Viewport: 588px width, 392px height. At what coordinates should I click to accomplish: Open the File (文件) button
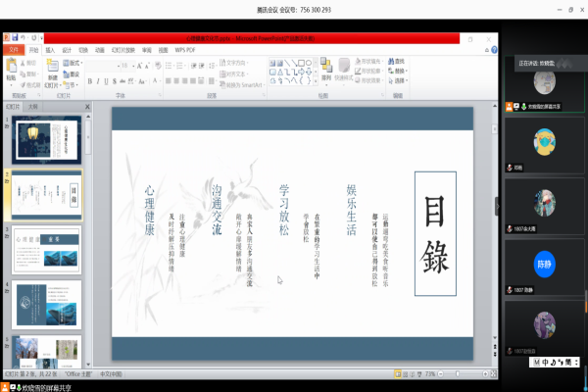click(x=14, y=49)
